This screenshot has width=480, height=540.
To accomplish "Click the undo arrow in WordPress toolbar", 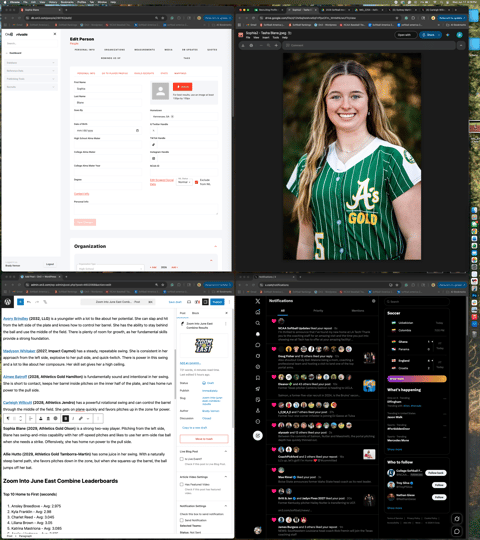I will click(x=29, y=302).
